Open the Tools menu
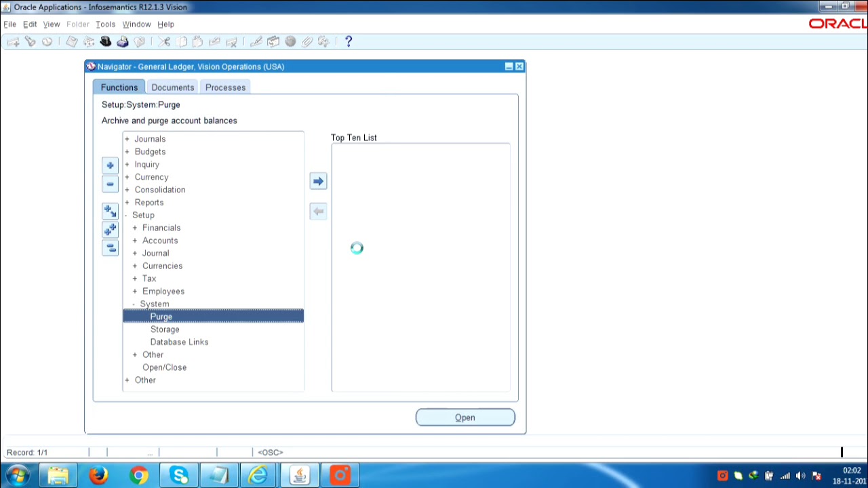The image size is (868, 488). pyautogui.click(x=105, y=24)
